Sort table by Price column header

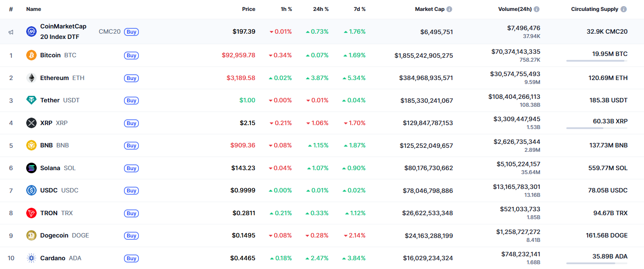point(248,9)
